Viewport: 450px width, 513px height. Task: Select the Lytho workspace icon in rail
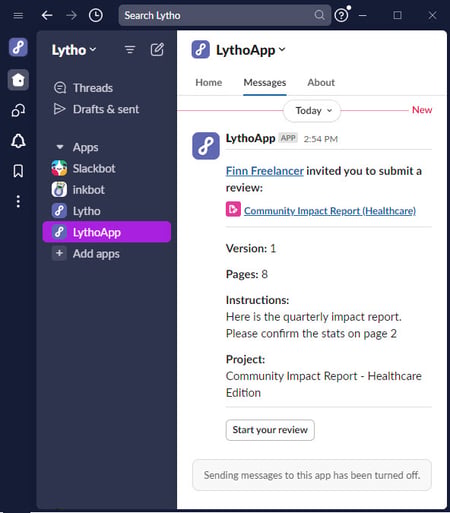18,47
